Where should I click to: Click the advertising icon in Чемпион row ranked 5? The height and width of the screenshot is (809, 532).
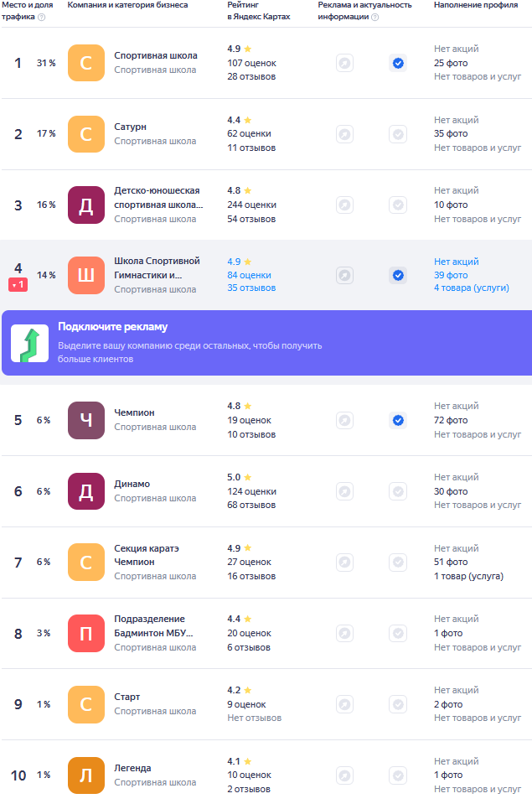coord(344,420)
